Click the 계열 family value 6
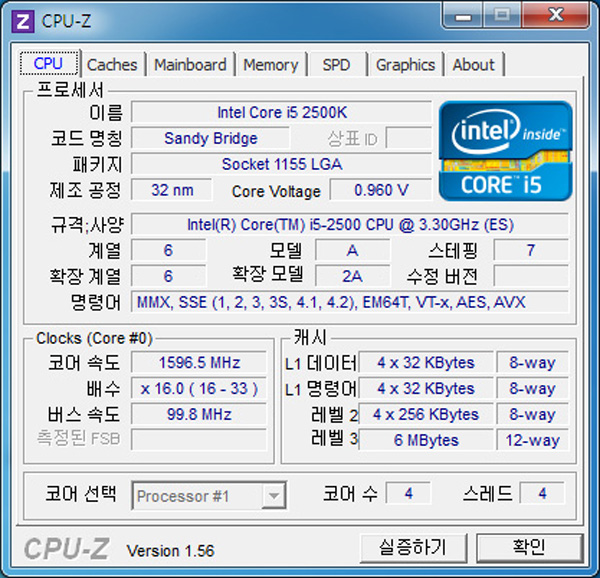Viewport: 600px width, 578px height. [168, 250]
